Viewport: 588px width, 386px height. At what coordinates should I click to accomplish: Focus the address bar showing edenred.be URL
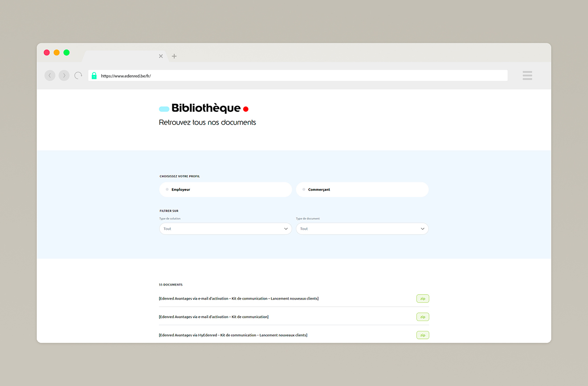click(298, 76)
